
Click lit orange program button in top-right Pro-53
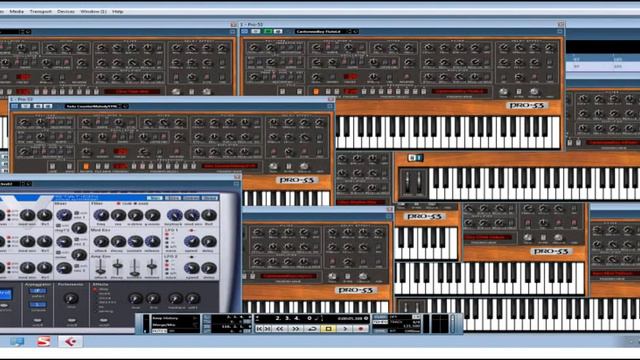(x=316, y=91)
